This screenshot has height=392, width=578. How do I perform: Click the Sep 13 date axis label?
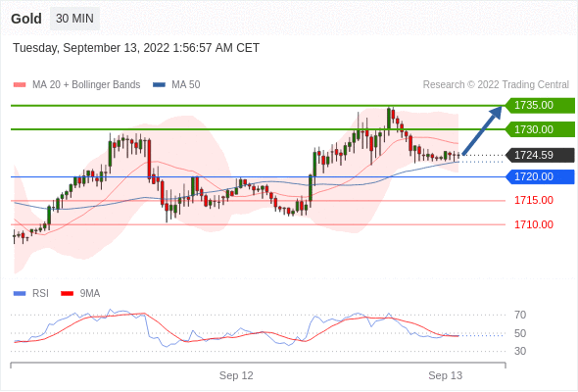446,375
